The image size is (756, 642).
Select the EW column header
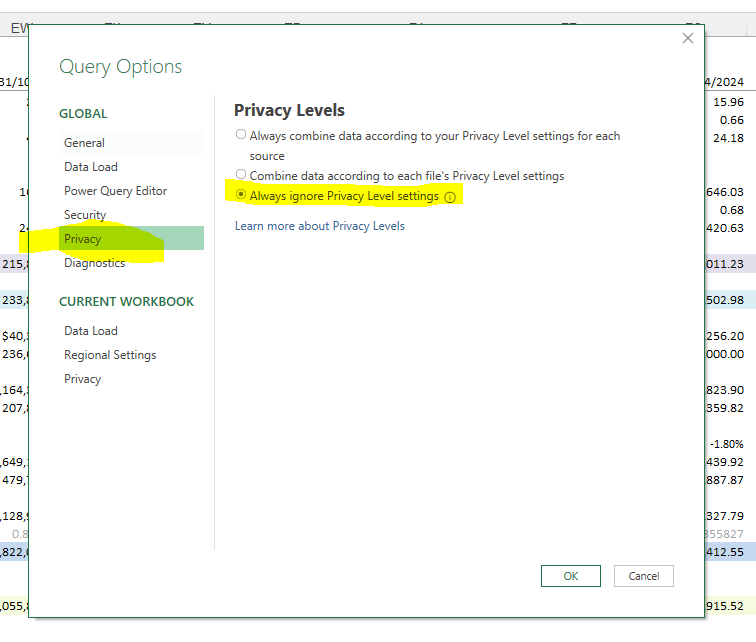(x=18, y=29)
